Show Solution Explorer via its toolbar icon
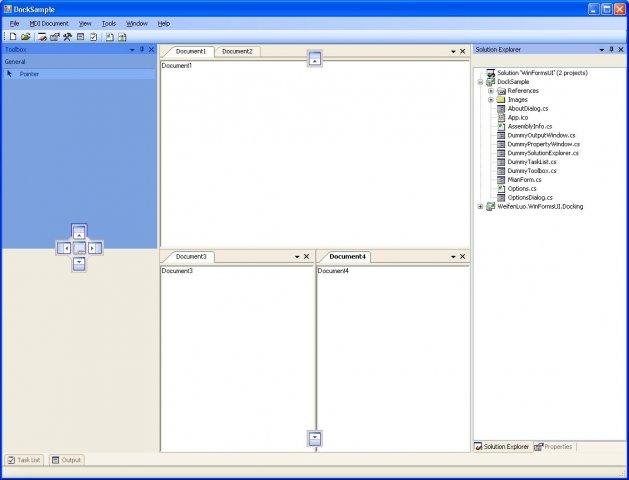Image resolution: width=629 pixels, height=480 pixels. 42,37
